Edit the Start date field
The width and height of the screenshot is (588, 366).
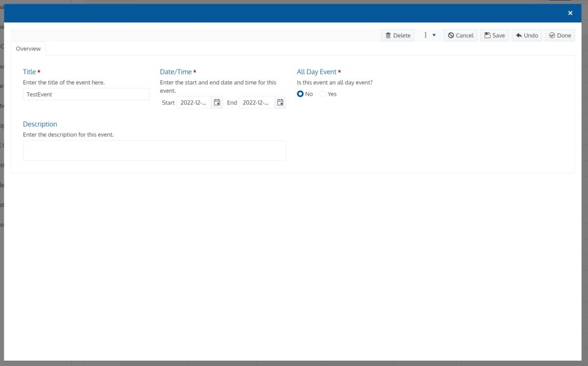pos(194,102)
